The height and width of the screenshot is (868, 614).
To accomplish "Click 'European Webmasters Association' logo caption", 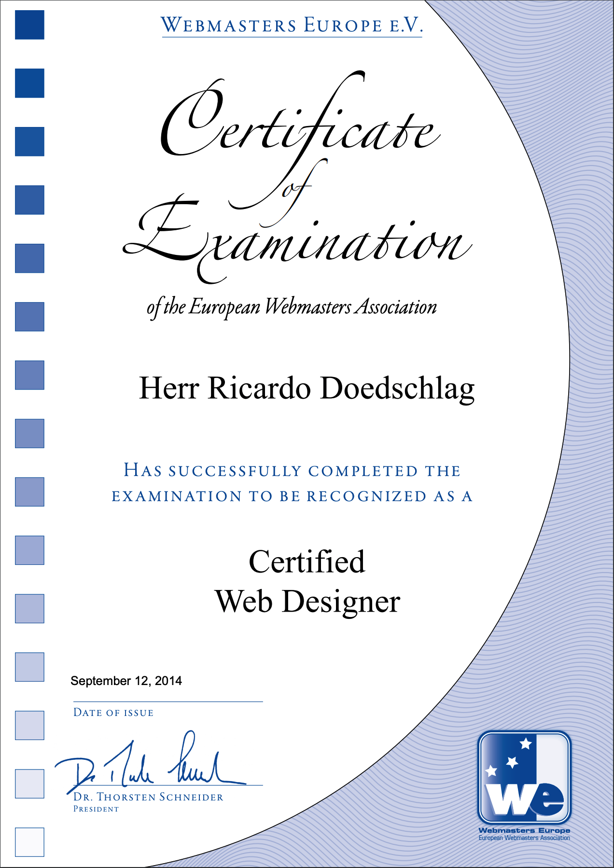I will (x=524, y=838).
